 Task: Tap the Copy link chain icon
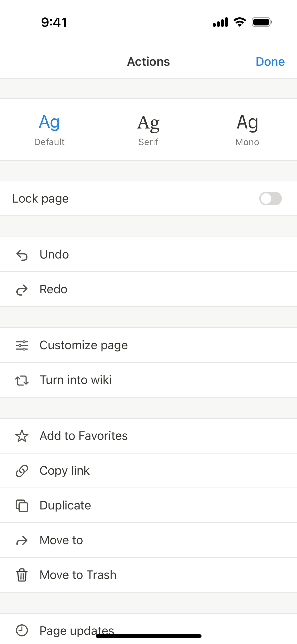(x=22, y=471)
